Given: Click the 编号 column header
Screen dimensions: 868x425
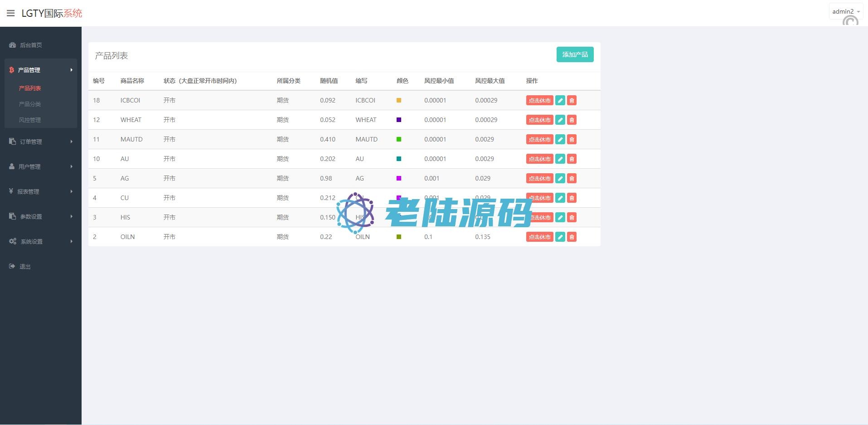Looking at the screenshot, I should 99,81.
